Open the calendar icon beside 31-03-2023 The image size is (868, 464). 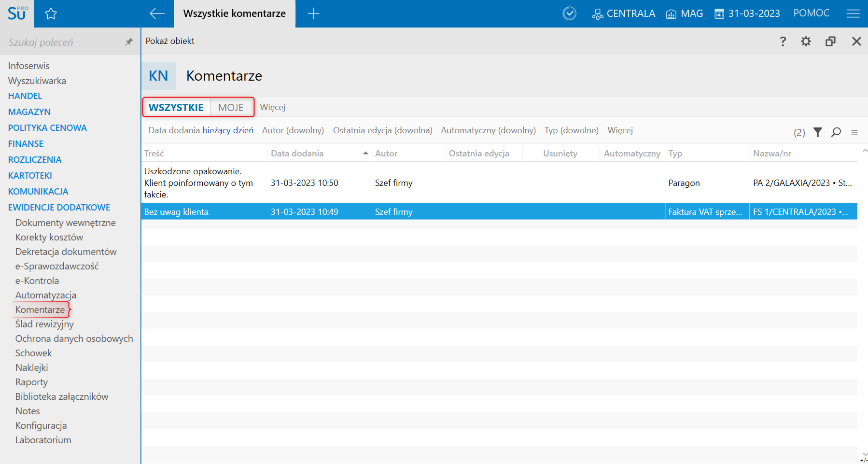coord(719,14)
